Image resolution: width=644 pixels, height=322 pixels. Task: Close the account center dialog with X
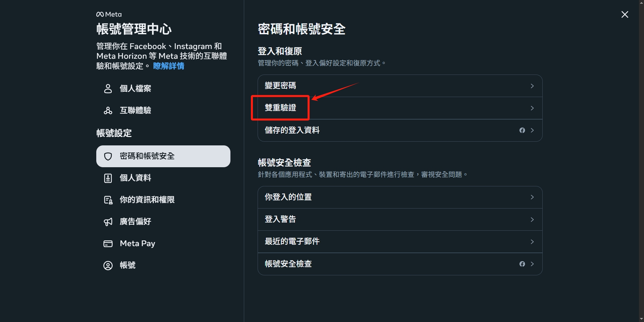[x=625, y=14]
